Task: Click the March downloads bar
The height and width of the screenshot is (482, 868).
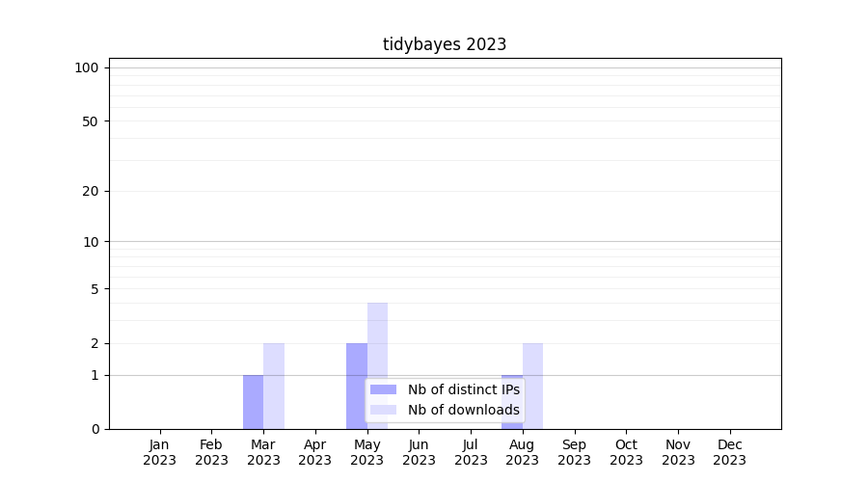Action: tap(274, 386)
